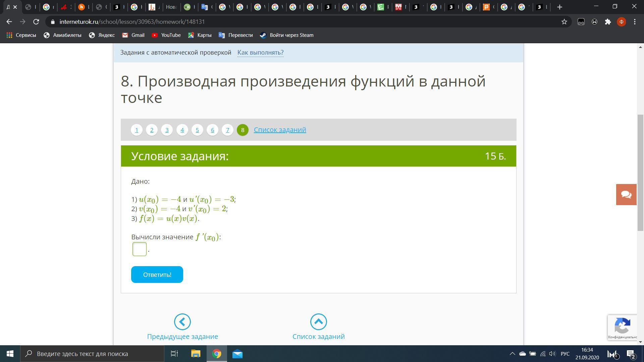Screen dimensions: 644x362
Task: Open the Mail app in taskbar
Action: pos(237,354)
